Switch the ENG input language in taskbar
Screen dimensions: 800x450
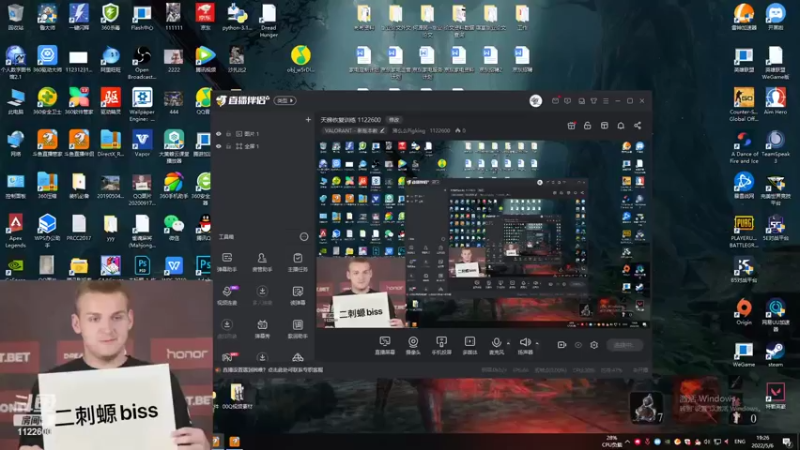740,442
